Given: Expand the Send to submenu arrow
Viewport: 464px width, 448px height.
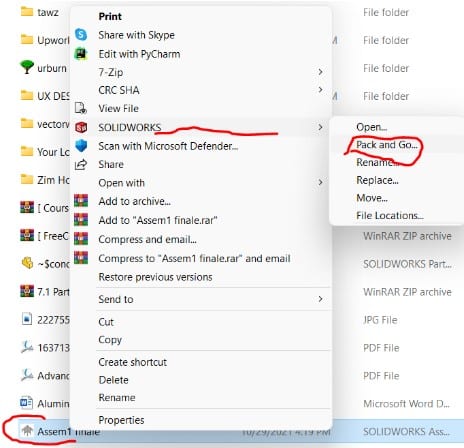Looking at the screenshot, I should [320, 299].
